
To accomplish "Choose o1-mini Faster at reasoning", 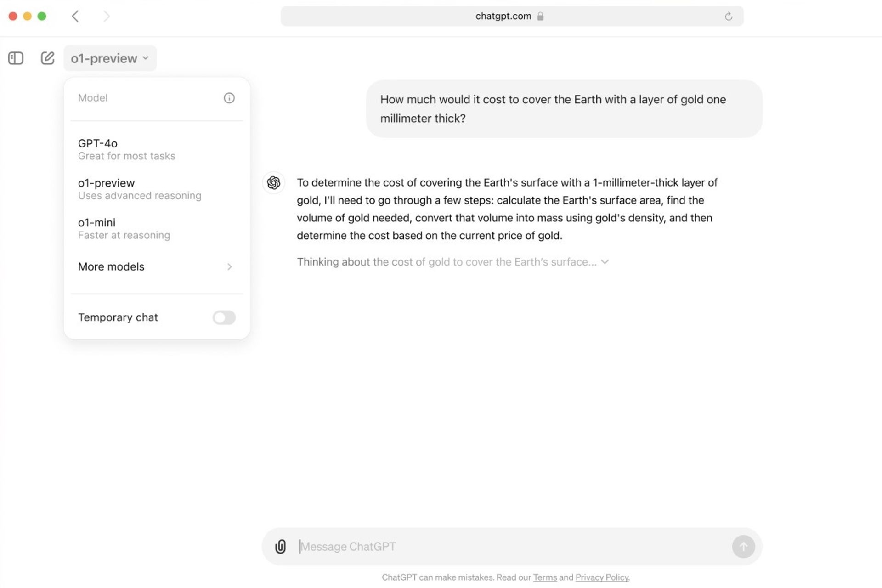I will (156, 228).
